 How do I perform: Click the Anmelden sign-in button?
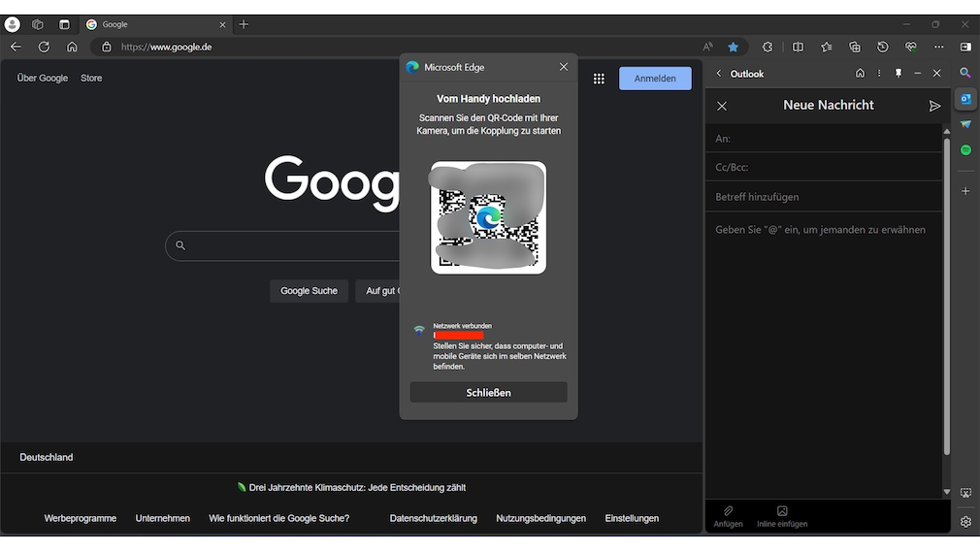pyautogui.click(x=655, y=79)
